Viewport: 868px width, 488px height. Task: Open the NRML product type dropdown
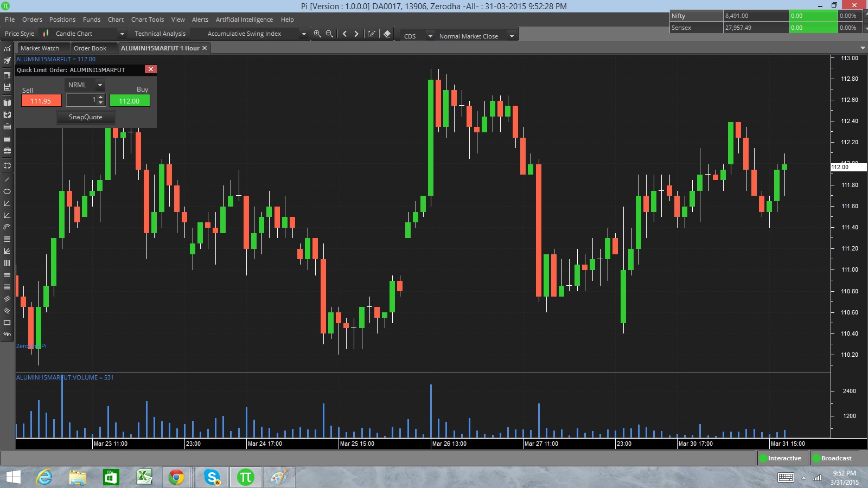100,85
